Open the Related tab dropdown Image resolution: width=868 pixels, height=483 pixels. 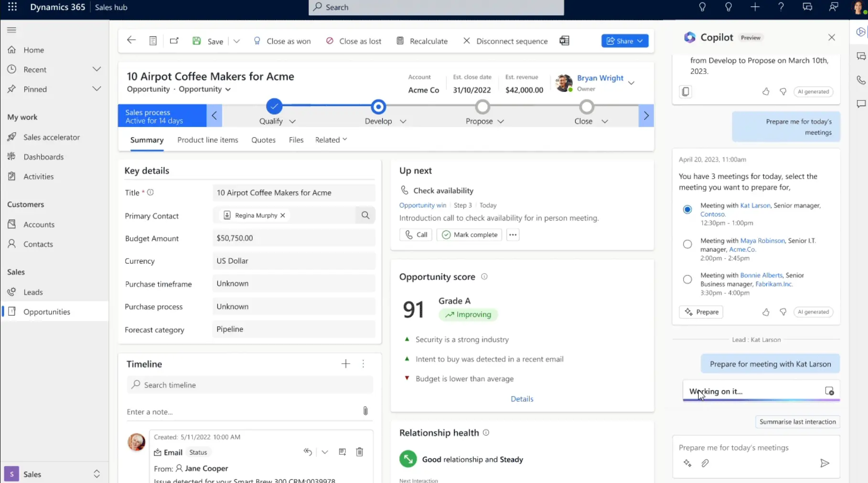331,140
